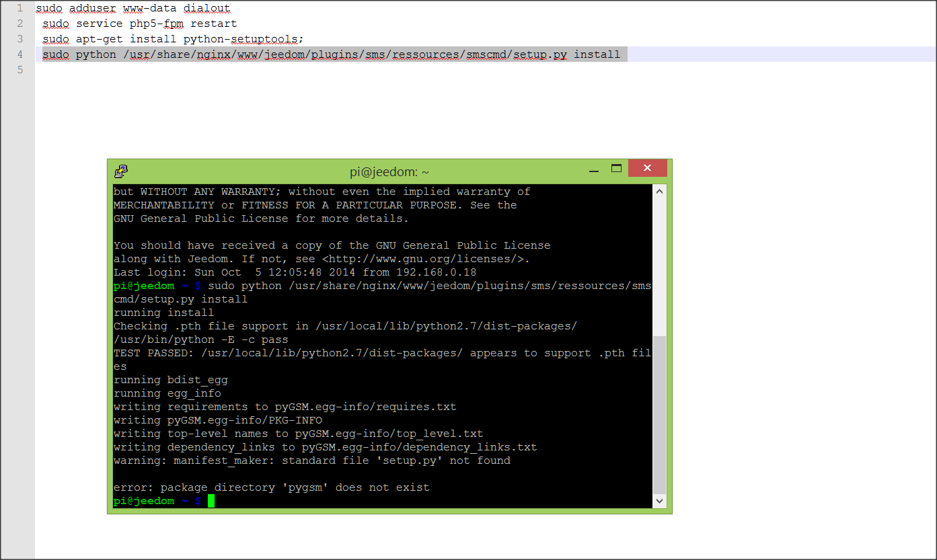The height and width of the screenshot is (560, 937).
Task: Click the 'running install' terminal line
Action: point(163,313)
